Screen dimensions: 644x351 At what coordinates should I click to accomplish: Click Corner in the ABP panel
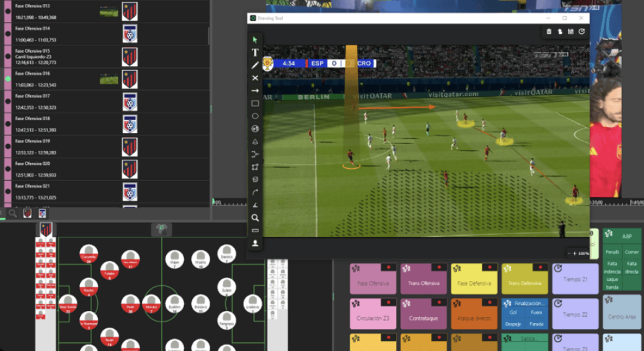pos(631,252)
